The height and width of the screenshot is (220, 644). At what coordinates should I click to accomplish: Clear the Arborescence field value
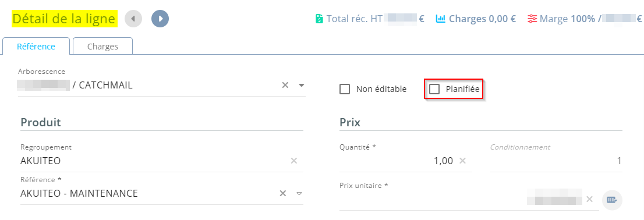click(x=285, y=86)
